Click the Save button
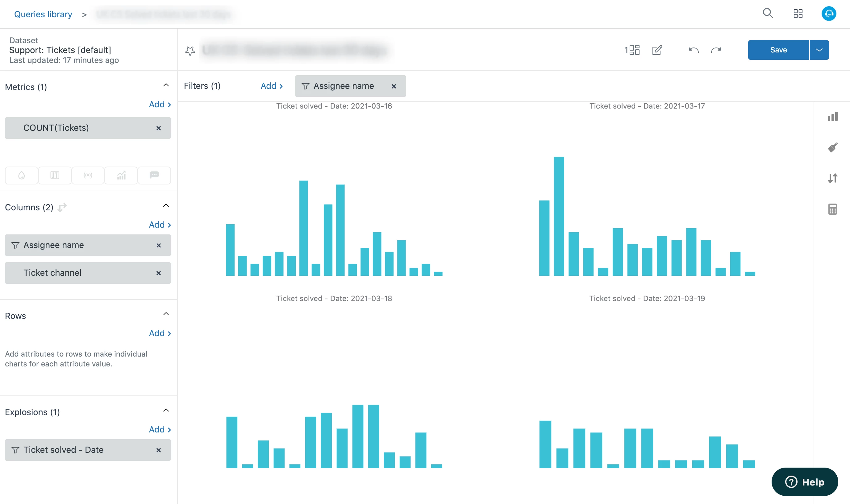This screenshot has width=850, height=504. (x=778, y=50)
